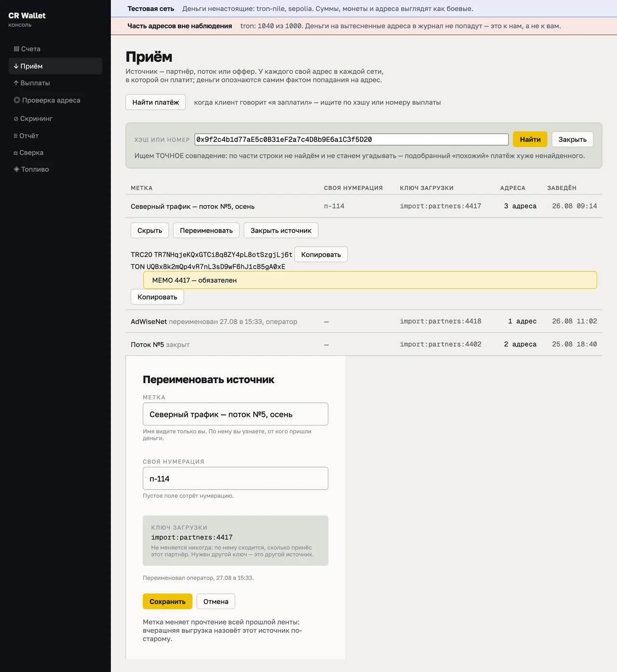Click the Скрининг sidebar icon

click(x=16, y=119)
